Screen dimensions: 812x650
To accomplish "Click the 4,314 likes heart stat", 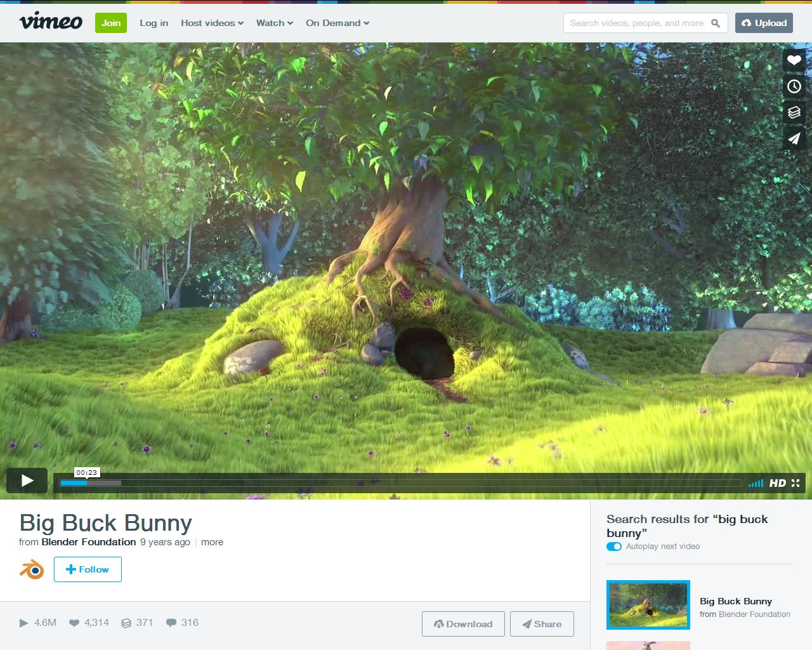I will [x=89, y=623].
